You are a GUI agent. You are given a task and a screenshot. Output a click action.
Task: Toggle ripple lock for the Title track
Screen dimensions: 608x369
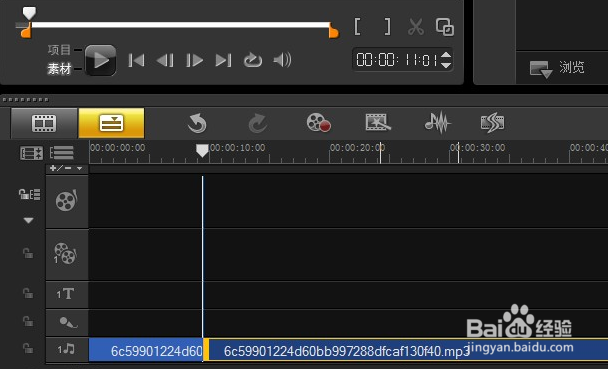point(28,293)
